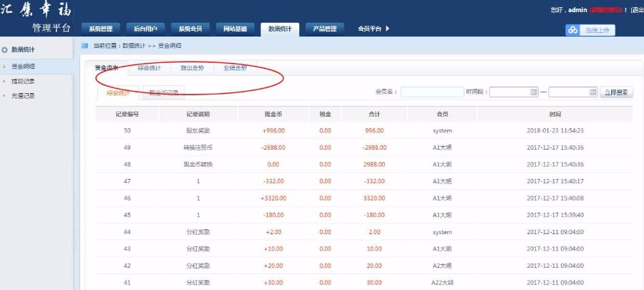Open the end date calendar icon
The height and width of the screenshot is (290, 644).
(x=592, y=92)
